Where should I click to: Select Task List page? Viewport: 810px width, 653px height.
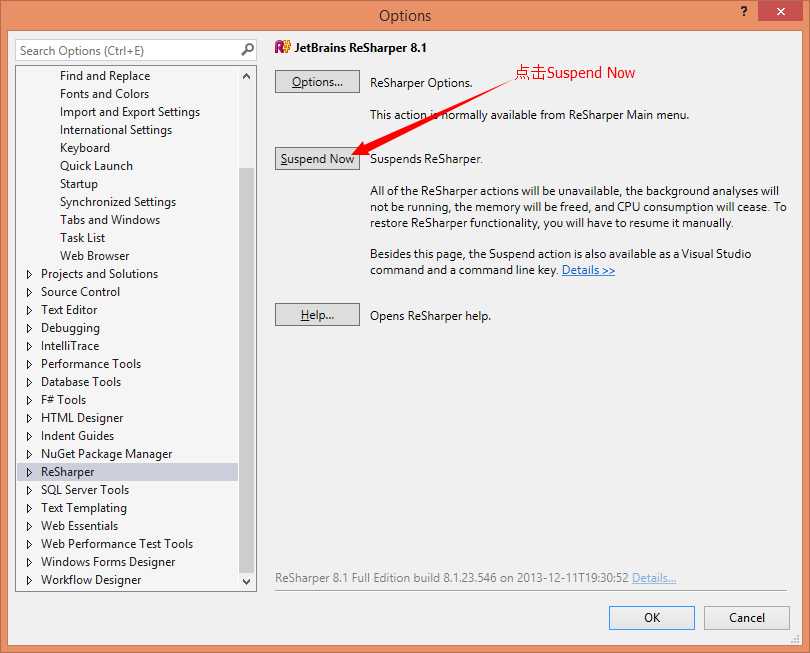(x=82, y=238)
